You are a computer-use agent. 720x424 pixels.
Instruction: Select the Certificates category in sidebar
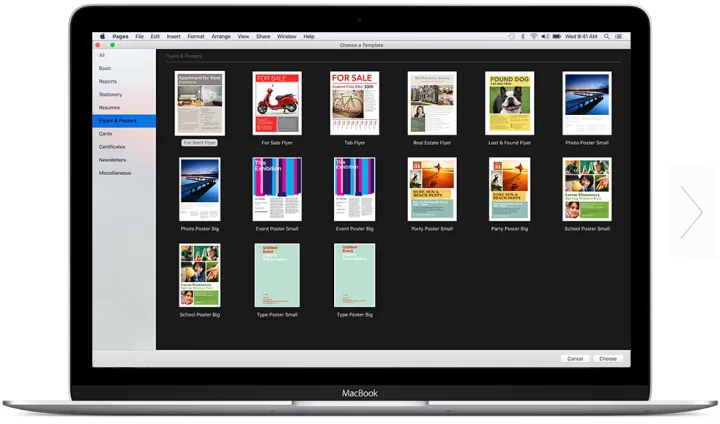112,146
